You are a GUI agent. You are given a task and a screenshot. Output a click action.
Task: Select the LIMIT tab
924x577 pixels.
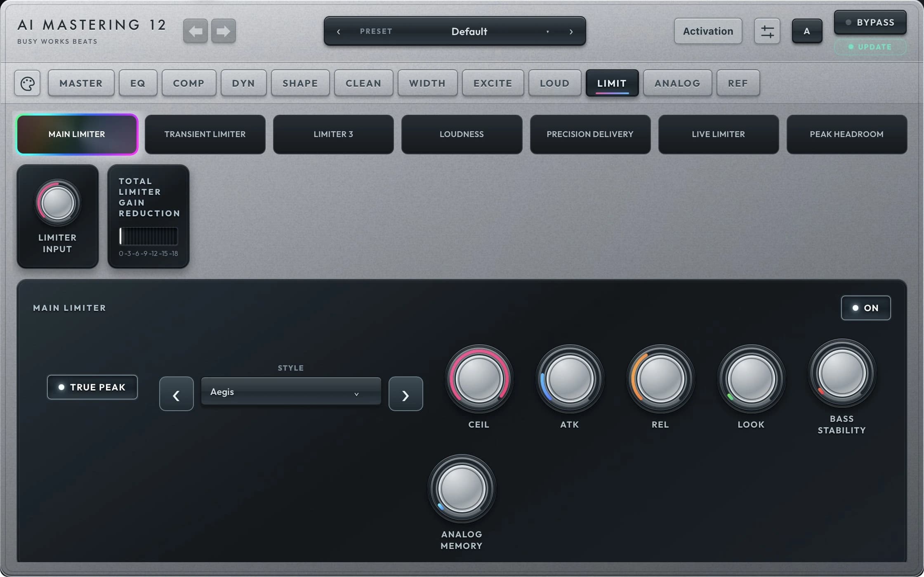click(612, 83)
